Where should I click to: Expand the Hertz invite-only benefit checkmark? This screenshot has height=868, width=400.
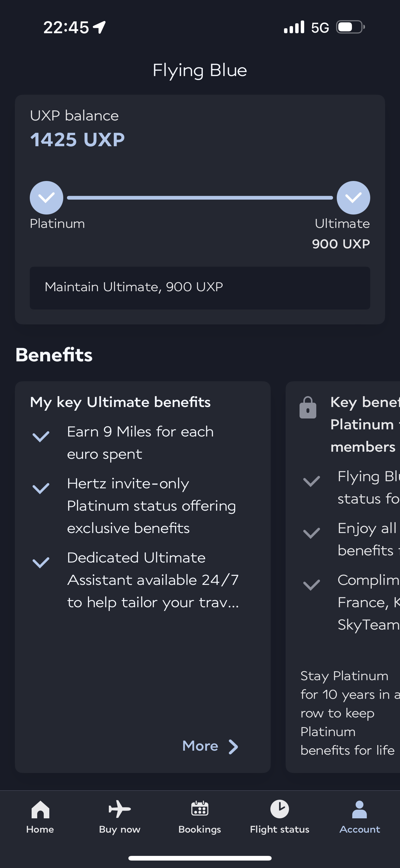pos(41,488)
